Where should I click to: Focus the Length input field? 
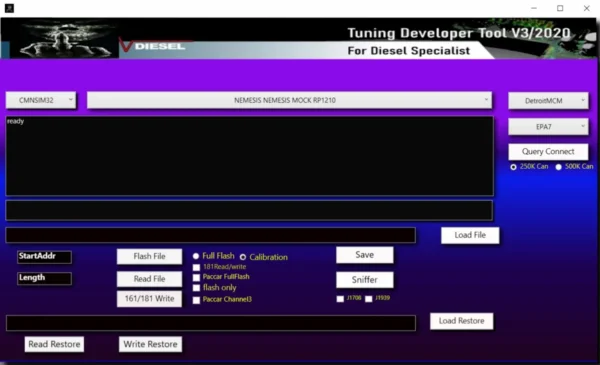coord(44,278)
